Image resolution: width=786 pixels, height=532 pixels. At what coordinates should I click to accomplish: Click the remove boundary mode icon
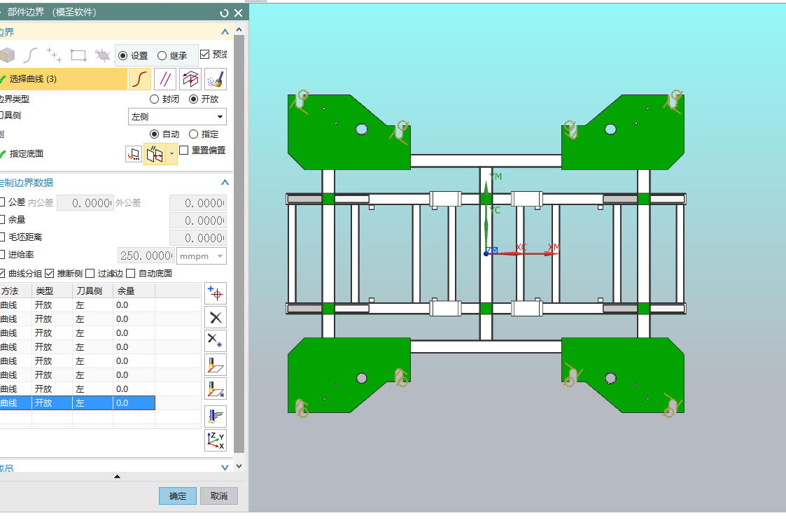point(103,55)
